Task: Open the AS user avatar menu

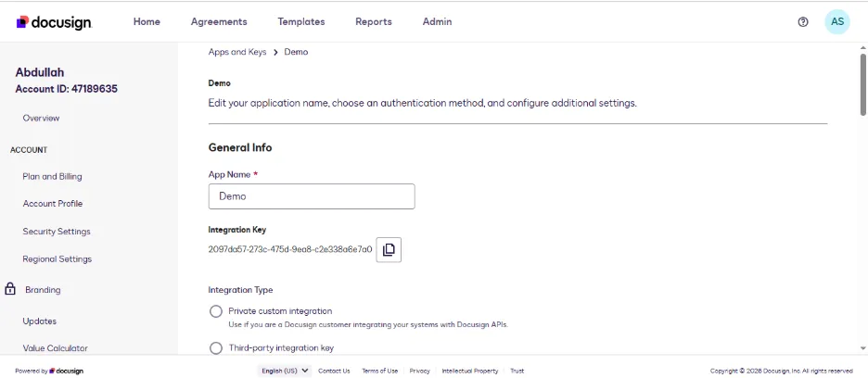Action: click(x=837, y=21)
